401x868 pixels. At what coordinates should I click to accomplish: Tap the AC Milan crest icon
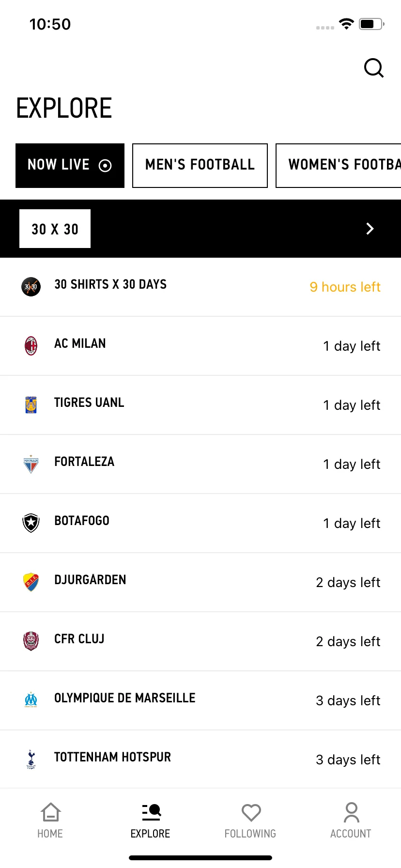31,346
